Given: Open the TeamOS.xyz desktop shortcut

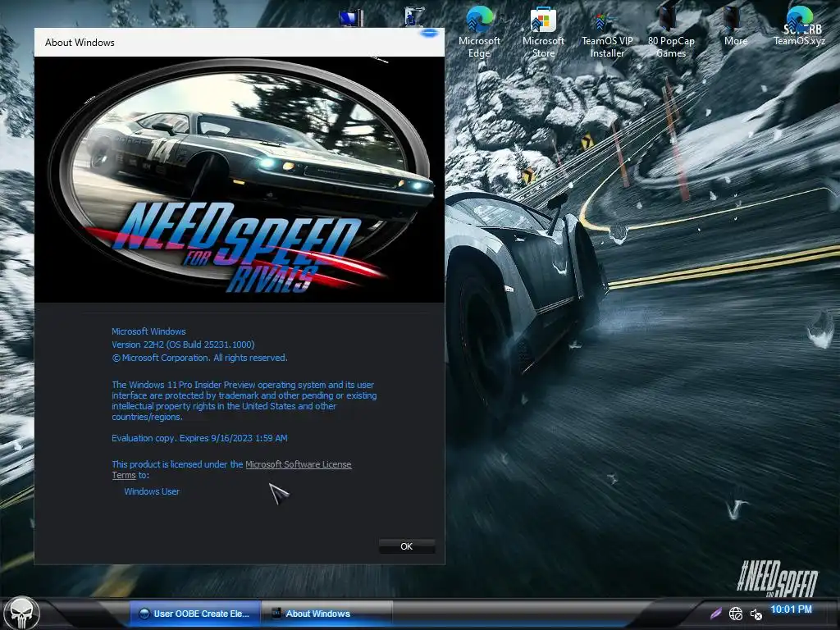Looking at the screenshot, I should pos(799,25).
